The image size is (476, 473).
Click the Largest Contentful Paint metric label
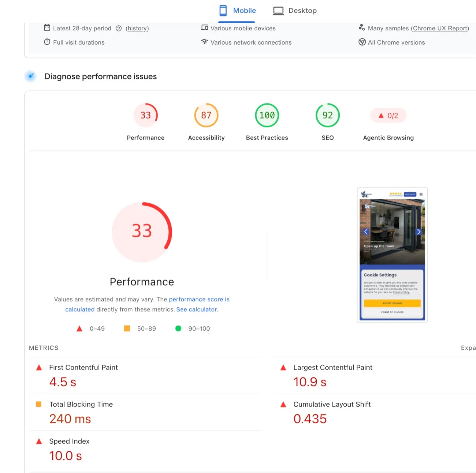click(x=333, y=367)
